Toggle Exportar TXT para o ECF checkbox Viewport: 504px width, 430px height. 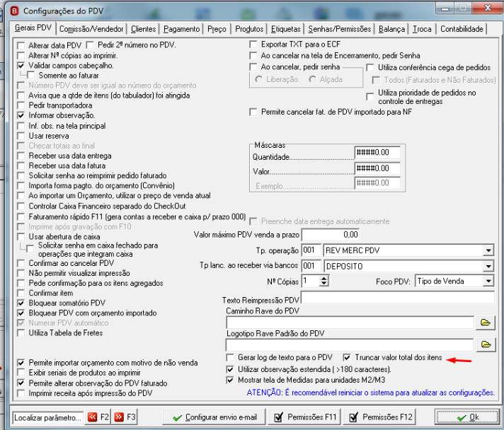[x=253, y=45]
